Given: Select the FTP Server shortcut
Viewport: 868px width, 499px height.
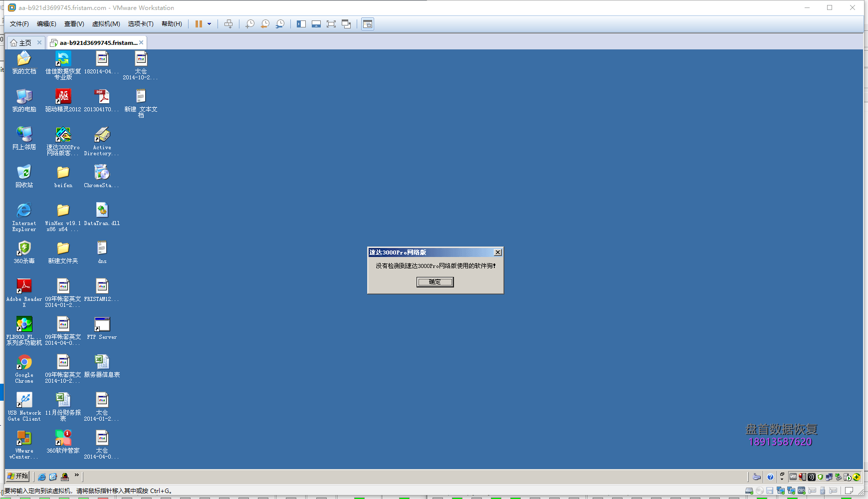Looking at the screenshot, I should [x=102, y=328].
